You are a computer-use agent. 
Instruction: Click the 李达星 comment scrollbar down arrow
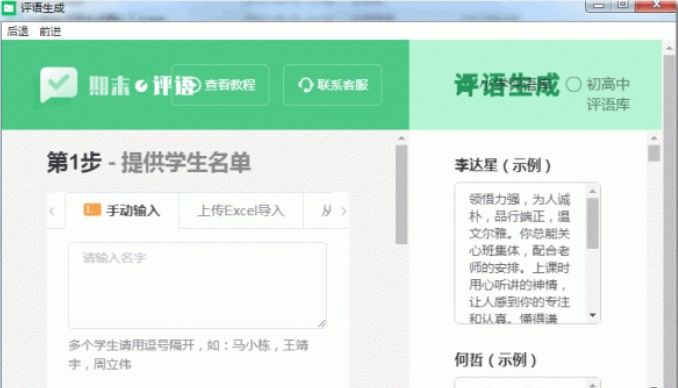(x=592, y=315)
